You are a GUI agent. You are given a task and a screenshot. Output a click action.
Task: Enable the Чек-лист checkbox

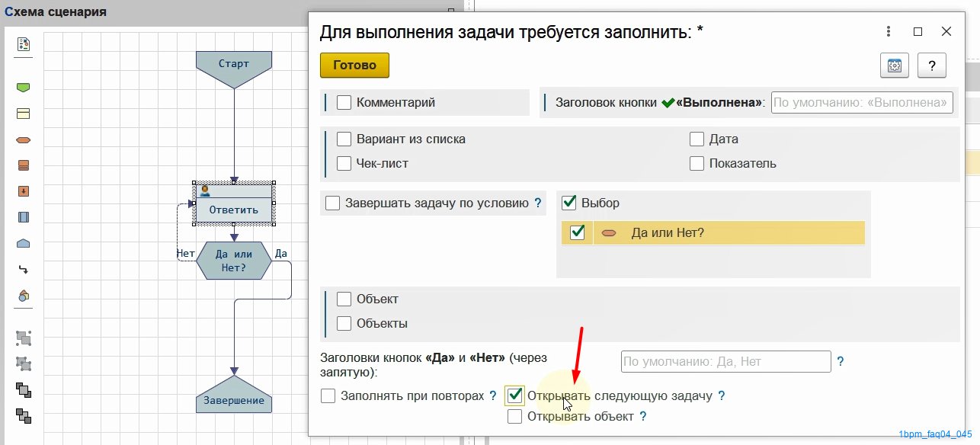pos(344,163)
